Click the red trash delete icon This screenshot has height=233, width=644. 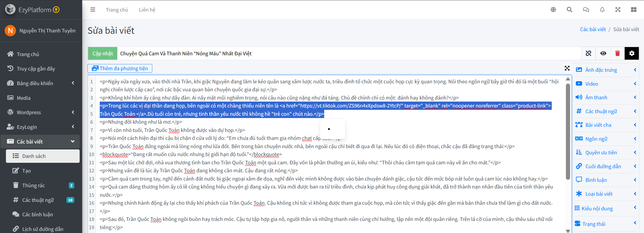coord(617,53)
